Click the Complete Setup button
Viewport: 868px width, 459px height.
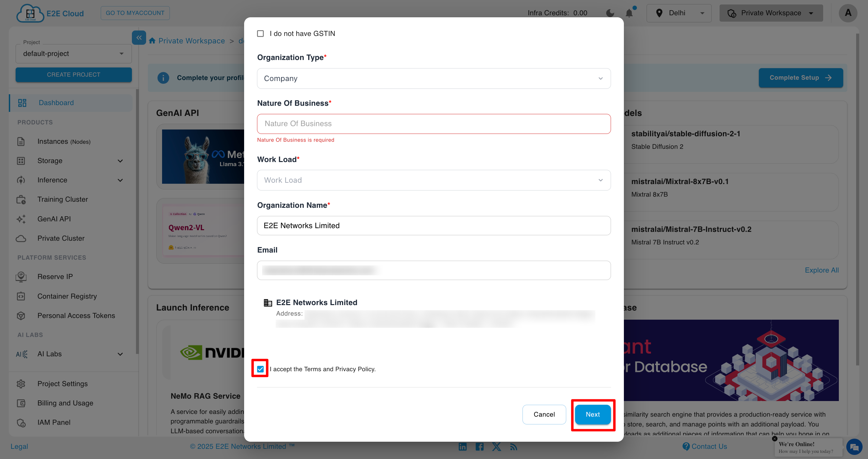coord(801,78)
